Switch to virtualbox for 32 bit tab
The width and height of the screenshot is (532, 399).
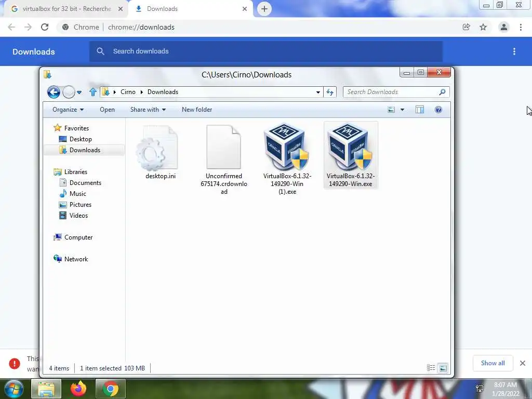click(x=63, y=9)
